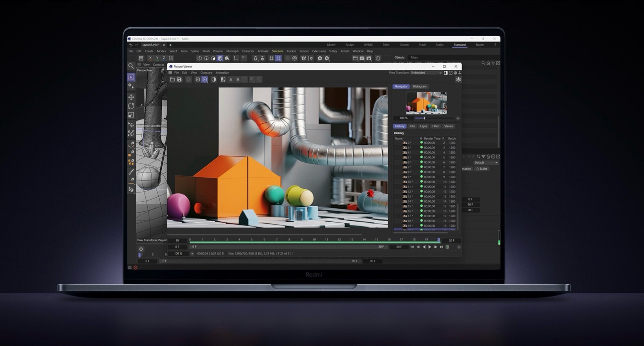
Task: Click the viewport hamburger menu icon
Action: pyautogui.click(x=139, y=65)
